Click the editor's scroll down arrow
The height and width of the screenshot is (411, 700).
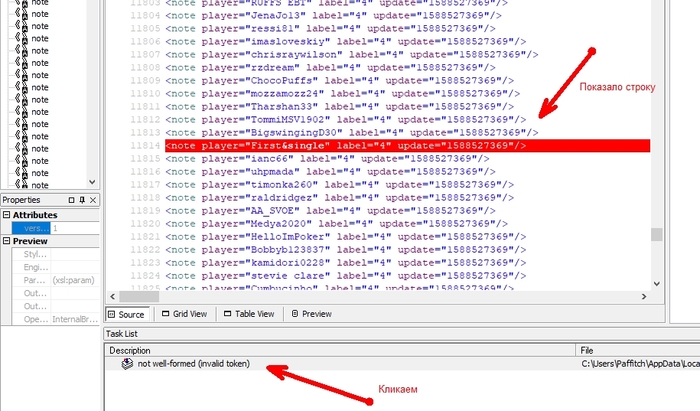coord(656,283)
